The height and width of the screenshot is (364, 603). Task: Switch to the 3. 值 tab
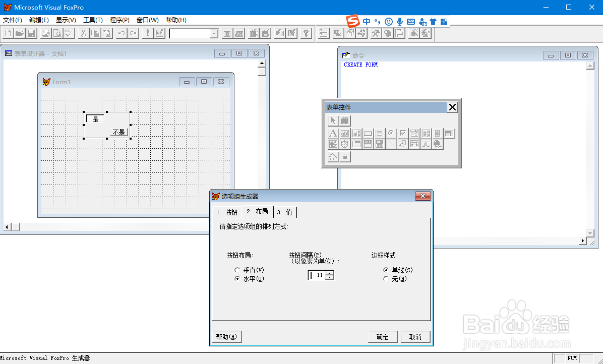point(284,212)
